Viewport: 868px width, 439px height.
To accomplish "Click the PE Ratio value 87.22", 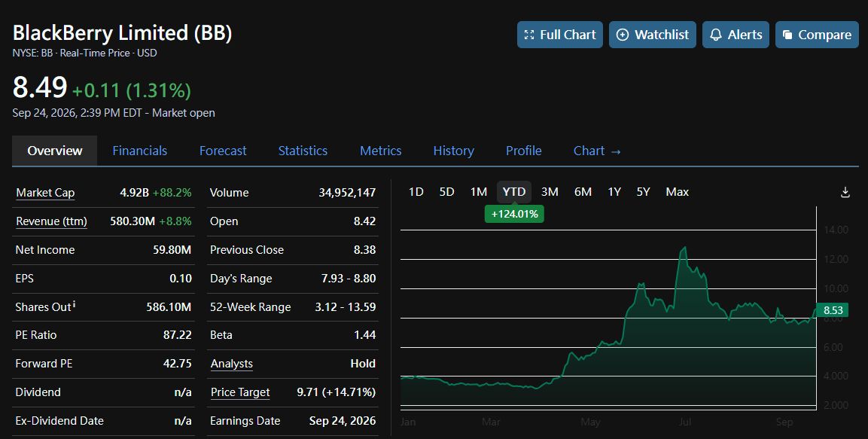I will [177, 335].
